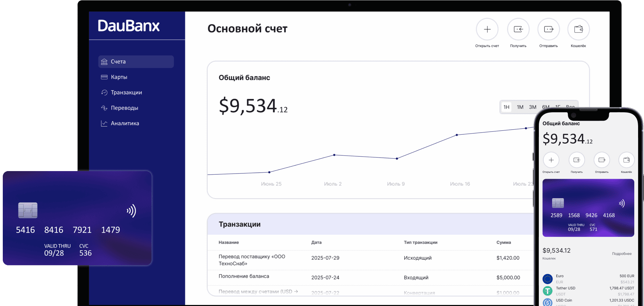
Task: Click the desktop Получить icon button
Action: tap(518, 29)
